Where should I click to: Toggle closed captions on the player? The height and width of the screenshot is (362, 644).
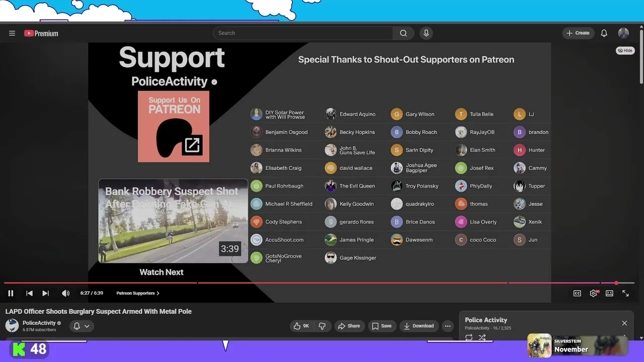coord(577,293)
